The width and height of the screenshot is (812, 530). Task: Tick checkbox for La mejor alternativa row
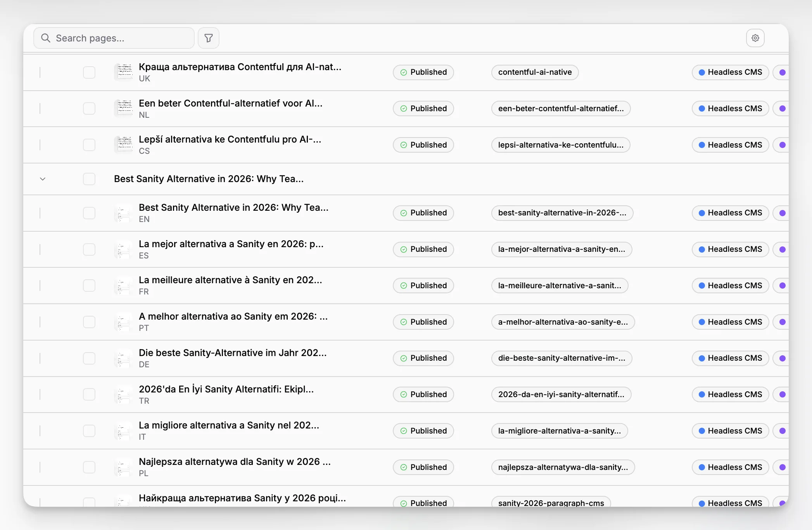pyautogui.click(x=89, y=250)
